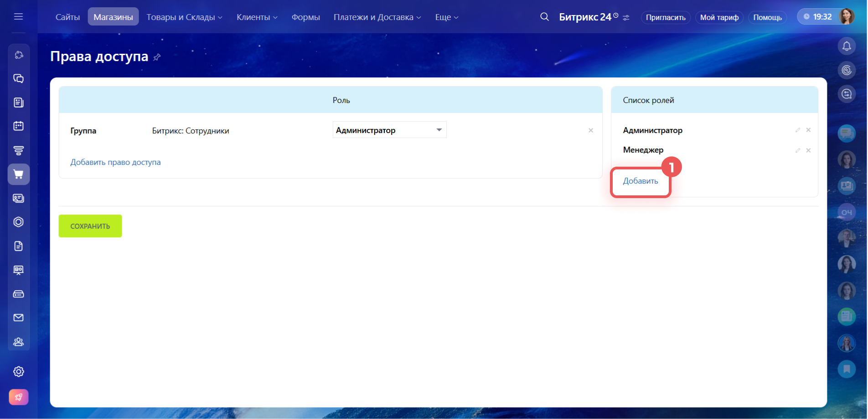Pin the Права доступа page with pin icon
The height and width of the screenshot is (419, 868).
coord(157,57)
